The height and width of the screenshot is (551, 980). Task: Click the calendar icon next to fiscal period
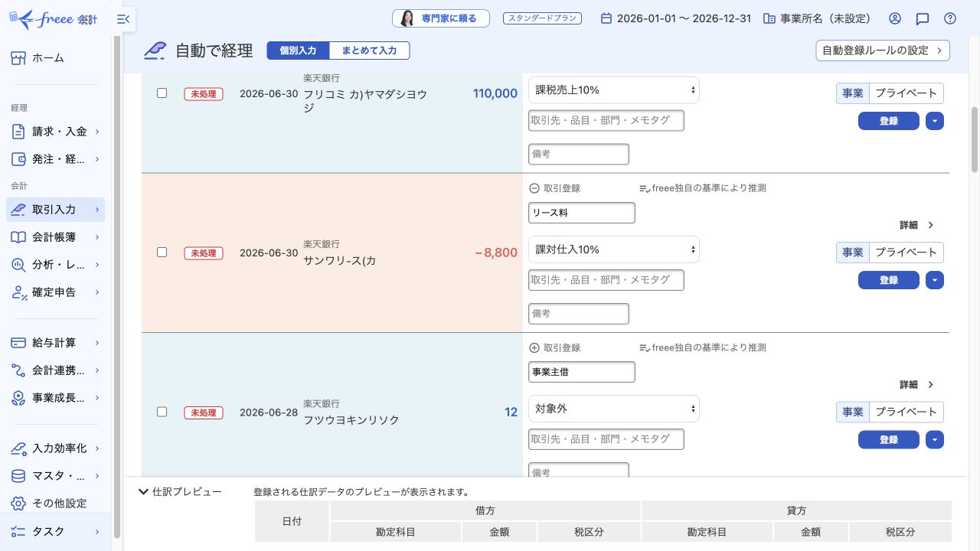(x=606, y=18)
